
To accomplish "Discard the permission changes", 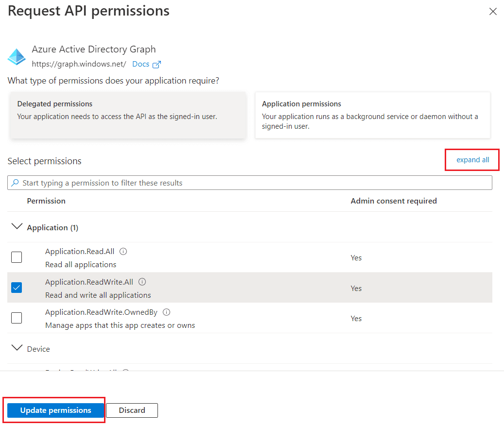I will point(132,410).
